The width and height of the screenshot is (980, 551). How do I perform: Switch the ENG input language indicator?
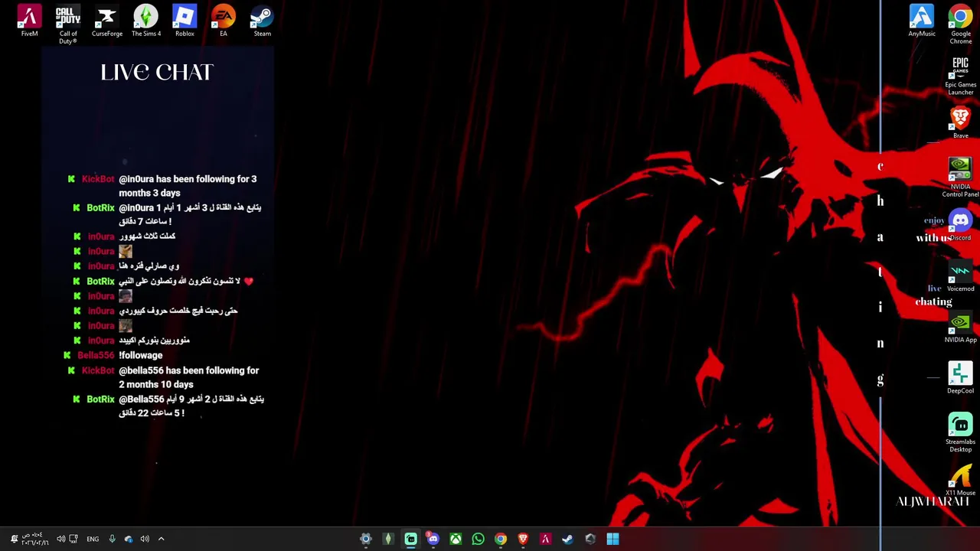[93, 539]
